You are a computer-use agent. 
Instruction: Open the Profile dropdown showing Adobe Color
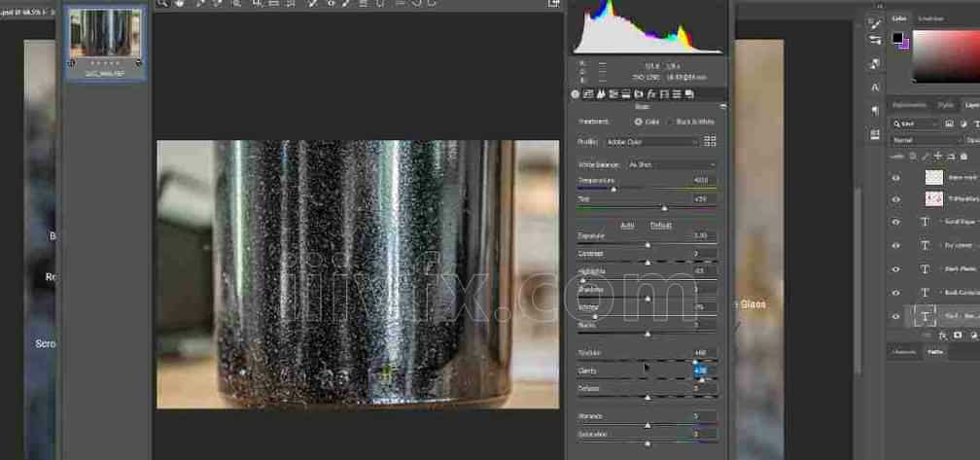[x=651, y=142]
